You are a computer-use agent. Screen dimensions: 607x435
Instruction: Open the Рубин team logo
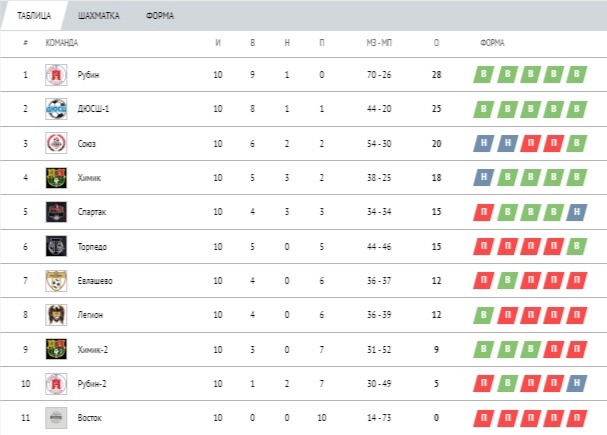(56, 75)
